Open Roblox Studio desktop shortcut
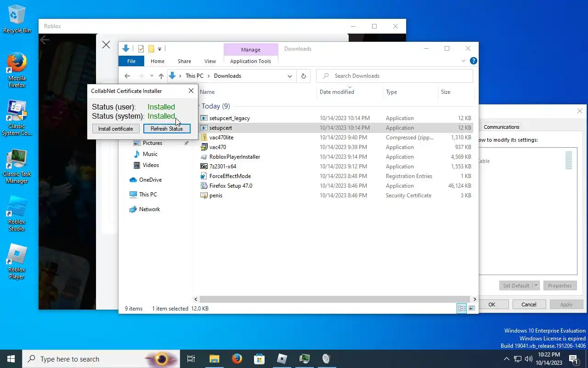 click(x=17, y=213)
